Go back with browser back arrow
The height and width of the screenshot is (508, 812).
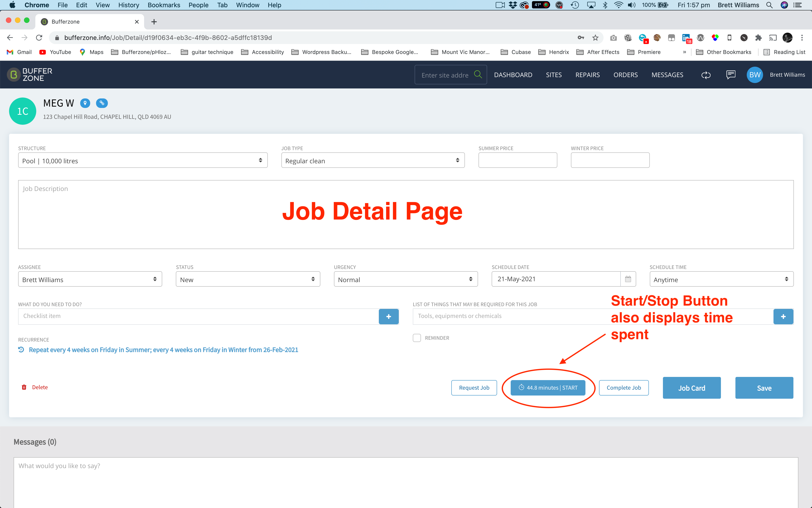(x=10, y=38)
